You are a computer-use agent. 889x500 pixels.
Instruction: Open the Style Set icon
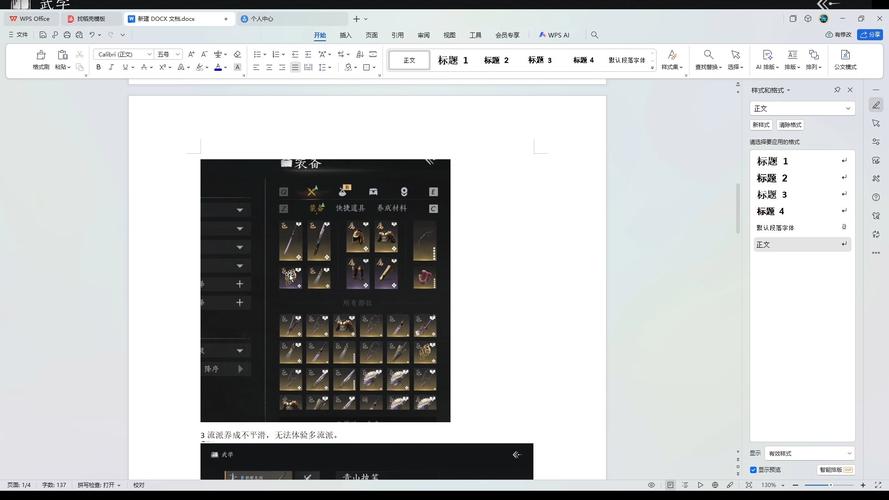(x=672, y=54)
